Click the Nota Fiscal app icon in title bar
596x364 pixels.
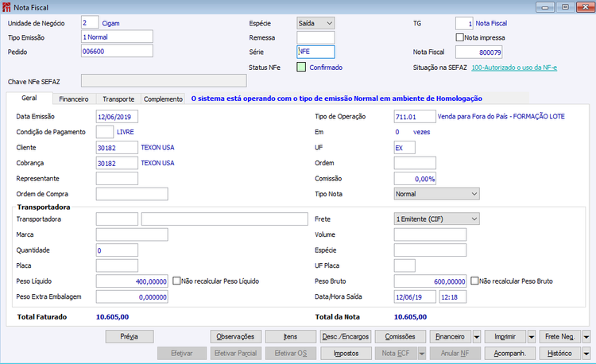pos(6,7)
